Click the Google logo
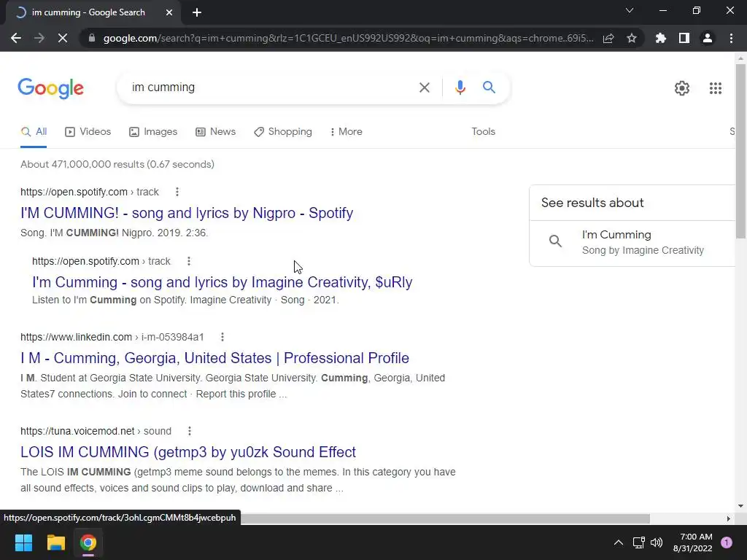Screen dimensions: 747x560 tap(51, 88)
